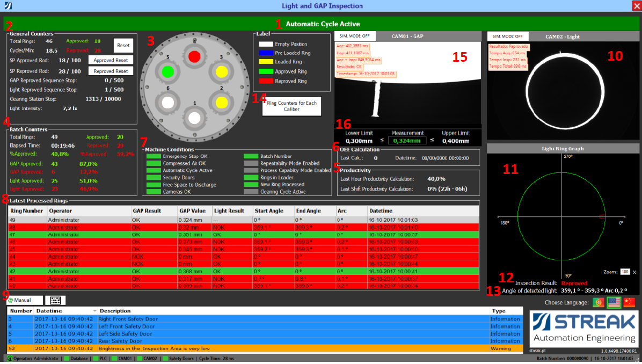
Task: Click the operator icon in status bar
Action: click(x=10, y=358)
